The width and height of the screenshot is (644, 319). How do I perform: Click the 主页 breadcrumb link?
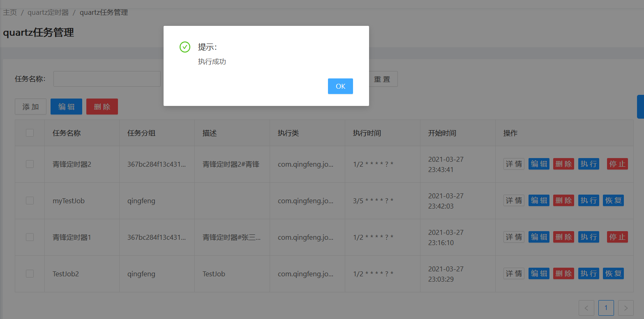(x=10, y=12)
